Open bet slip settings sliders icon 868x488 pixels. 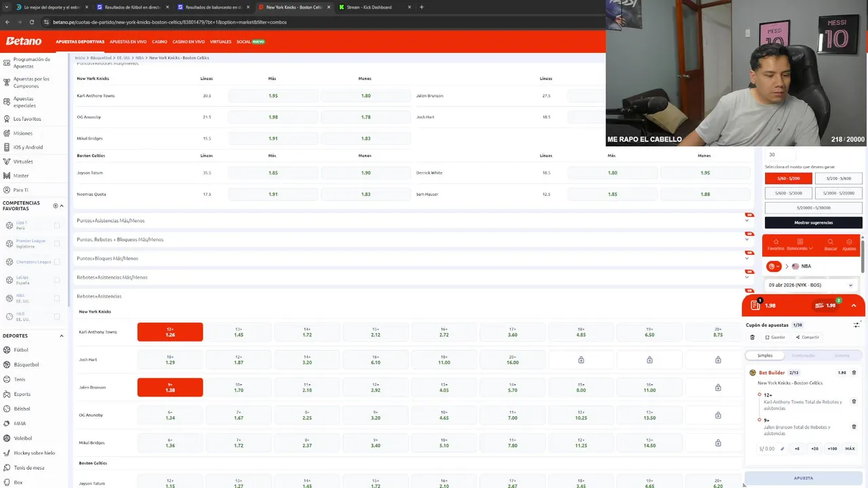click(856, 325)
